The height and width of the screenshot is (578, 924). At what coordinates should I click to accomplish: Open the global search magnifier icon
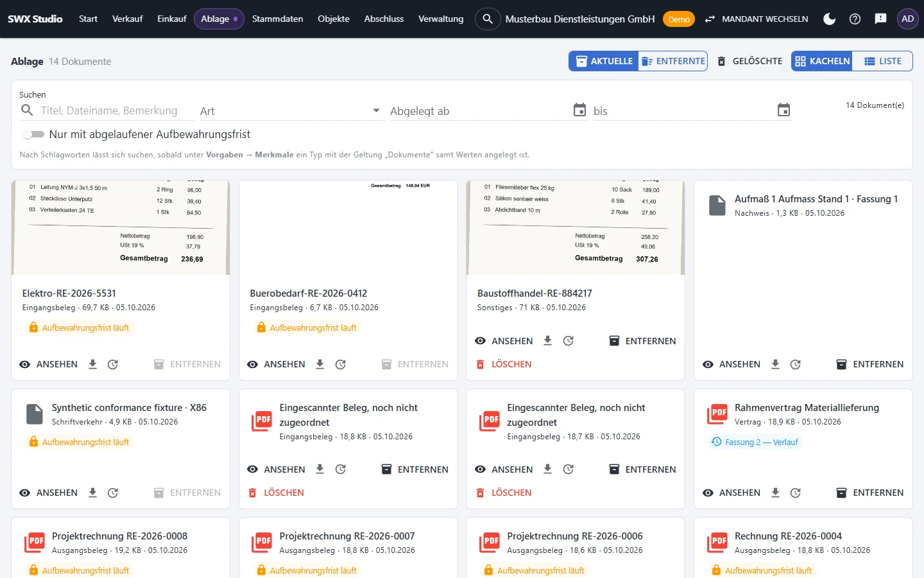(x=488, y=19)
